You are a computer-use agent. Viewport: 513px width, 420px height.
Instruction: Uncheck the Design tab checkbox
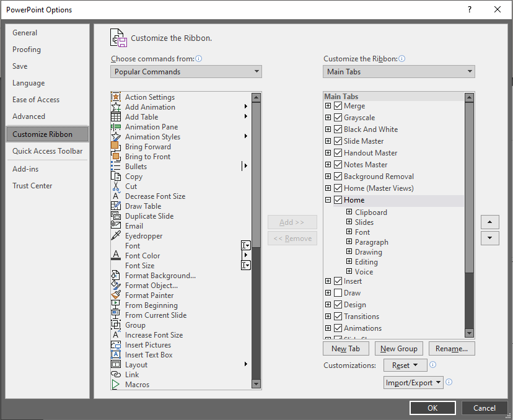click(338, 305)
